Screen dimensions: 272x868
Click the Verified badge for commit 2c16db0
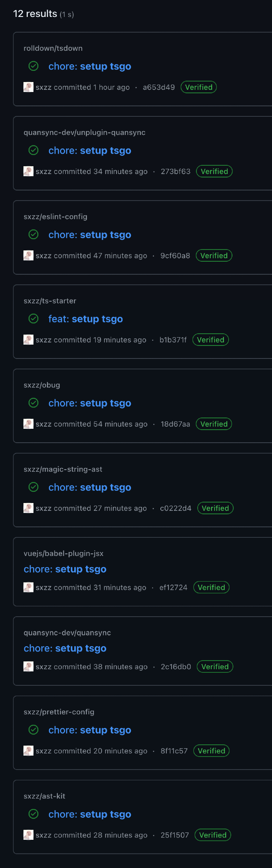point(215,667)
